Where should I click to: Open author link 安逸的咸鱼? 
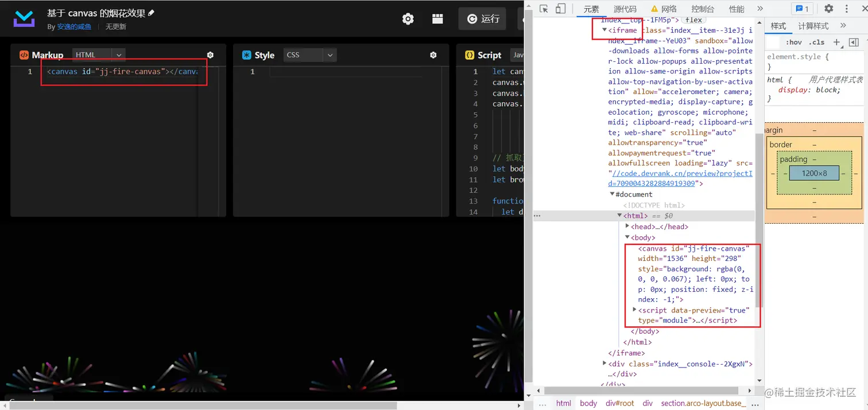coord(74,27)
